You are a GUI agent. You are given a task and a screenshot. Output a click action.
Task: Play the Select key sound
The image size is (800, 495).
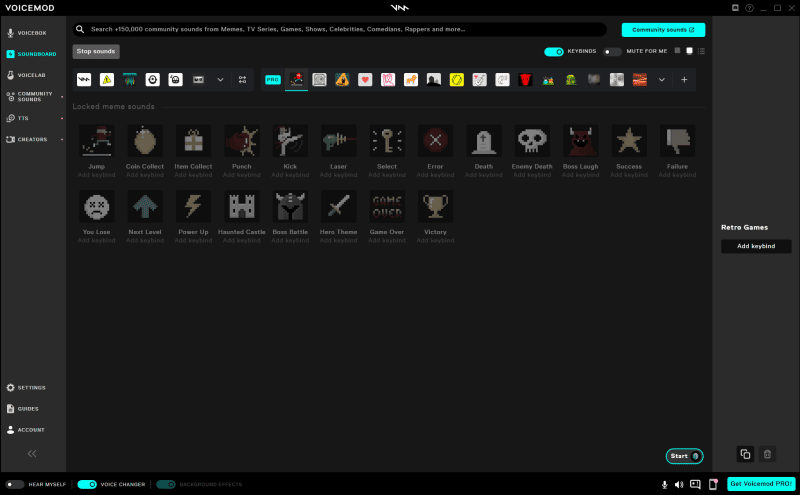387,141
